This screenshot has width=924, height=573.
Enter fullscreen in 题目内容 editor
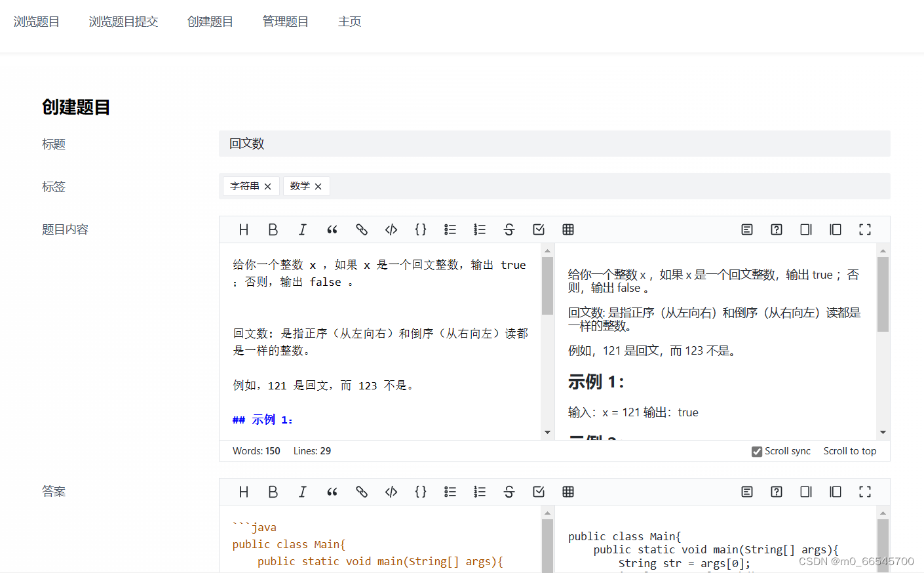point(865,229)
